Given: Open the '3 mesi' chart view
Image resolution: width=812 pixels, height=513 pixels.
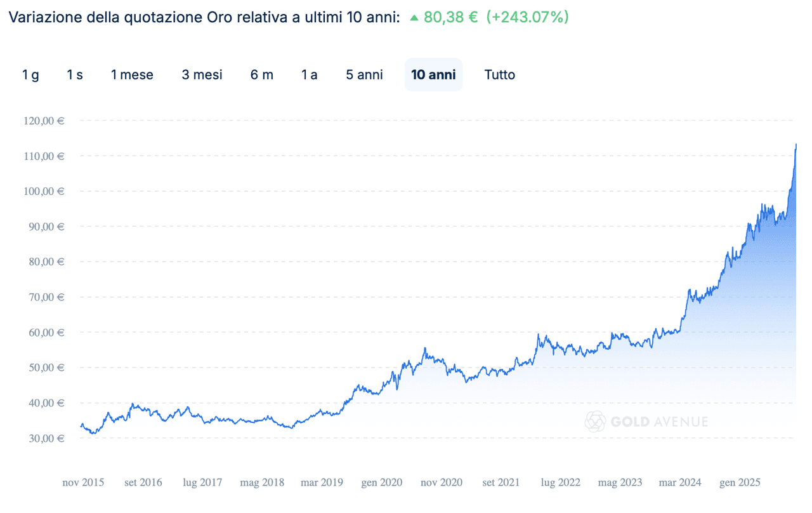Looking at the screenshot, I should coord(202,74).
